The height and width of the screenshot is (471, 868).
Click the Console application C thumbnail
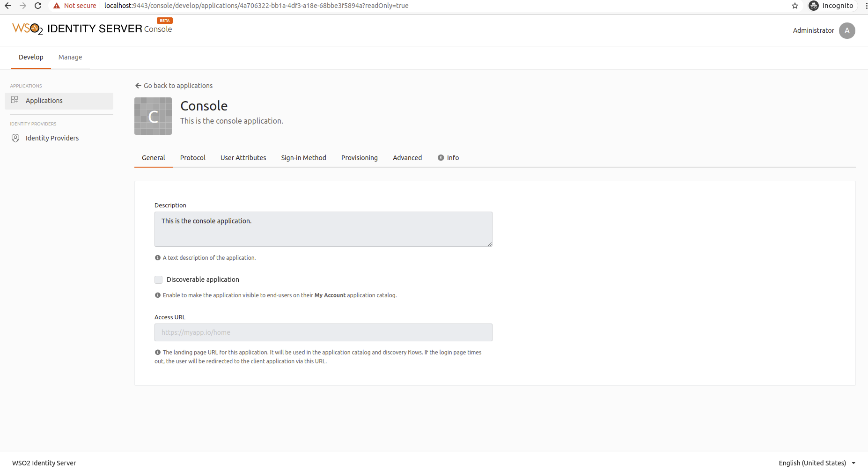[x=153, y=116]
